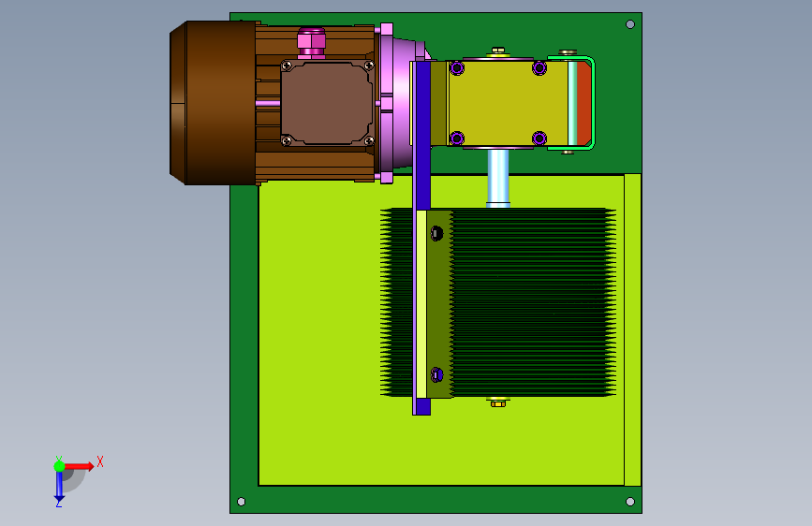This screenshot has height=526, width=812.
Task: Select the brown motor fan cover
Action: point(213,103)
